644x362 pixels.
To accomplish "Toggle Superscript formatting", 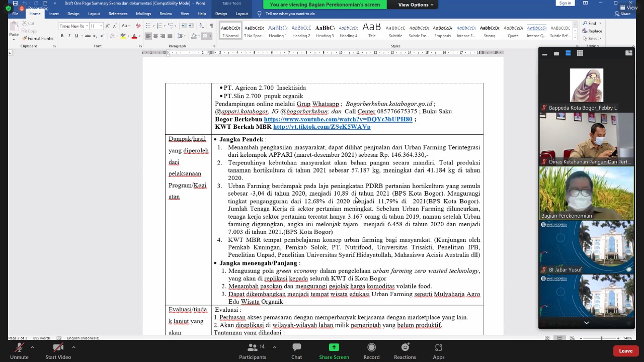I will 101,36.
